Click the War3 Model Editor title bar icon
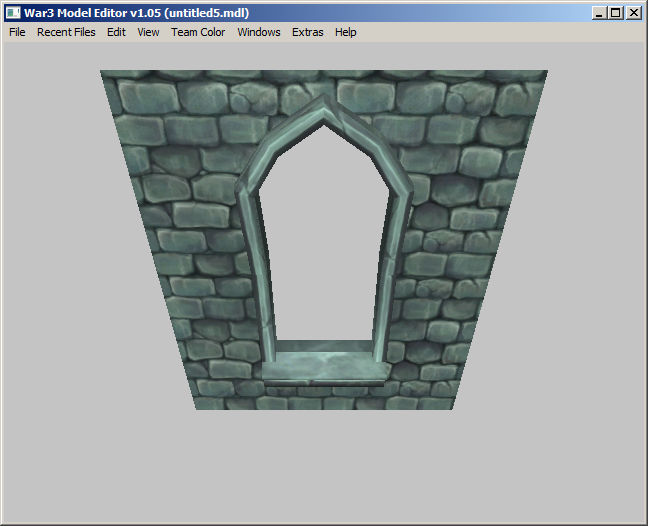 point(13,13)
